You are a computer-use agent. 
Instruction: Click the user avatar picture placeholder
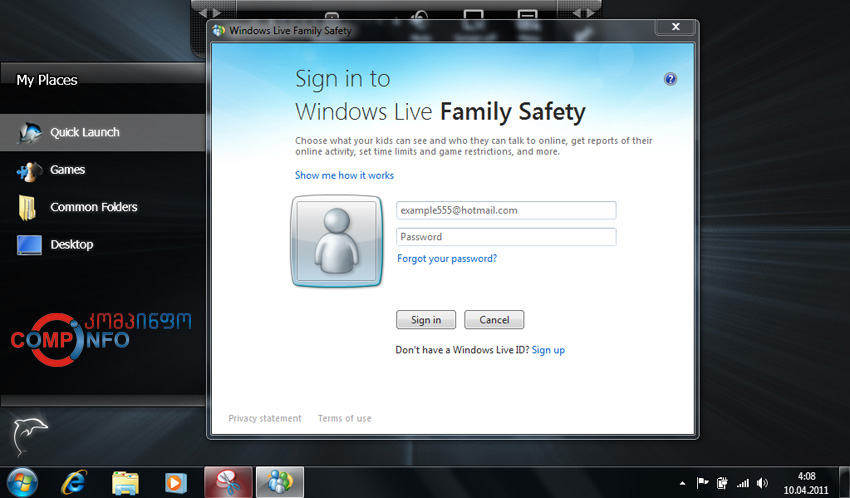337,241
